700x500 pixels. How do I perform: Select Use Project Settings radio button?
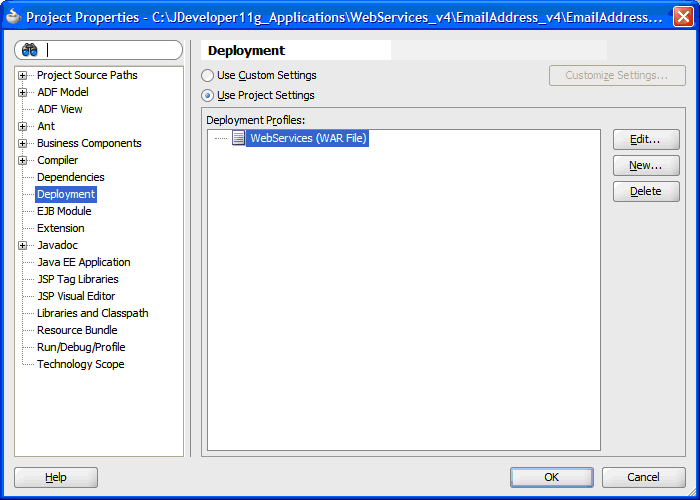coord(207,96)
